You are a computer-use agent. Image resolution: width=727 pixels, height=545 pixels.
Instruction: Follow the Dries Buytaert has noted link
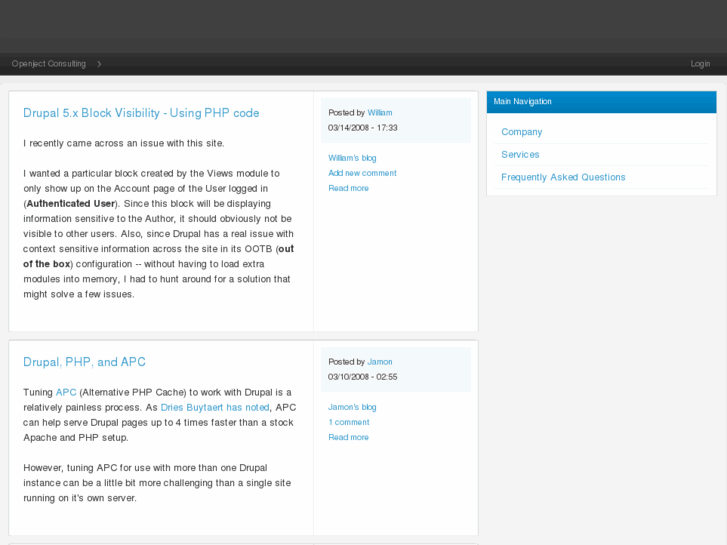[x=216, y=407]
